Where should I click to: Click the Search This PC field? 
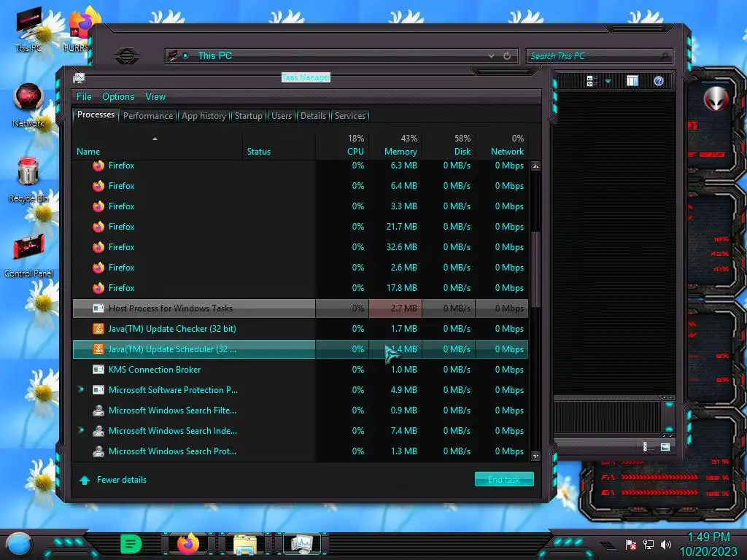pos(600,56)
